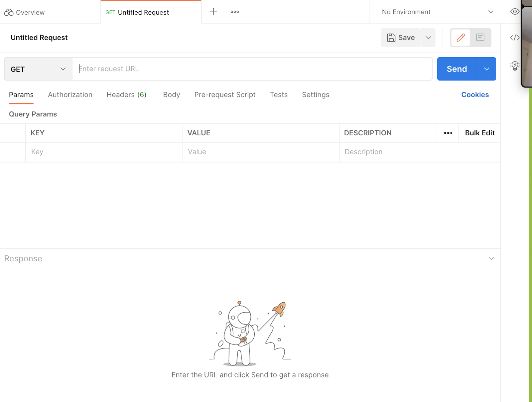532x402 pixels.
Task: Open the tab options three-dot menu
Action: tap(235, 12)
